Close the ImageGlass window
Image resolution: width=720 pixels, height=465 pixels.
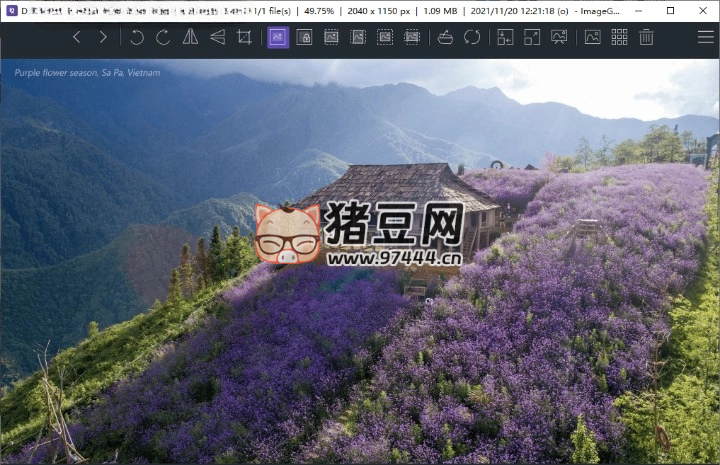pyautogui.click(x=703, y=11)
